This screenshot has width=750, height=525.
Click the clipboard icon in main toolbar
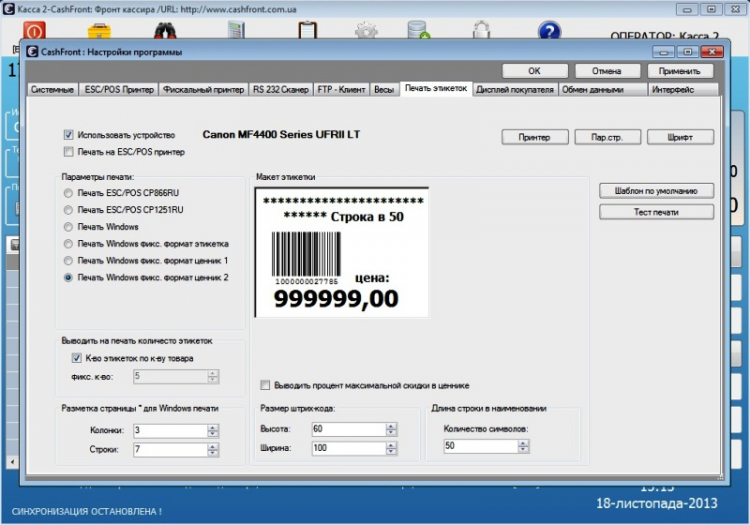[x=307, y=30]
